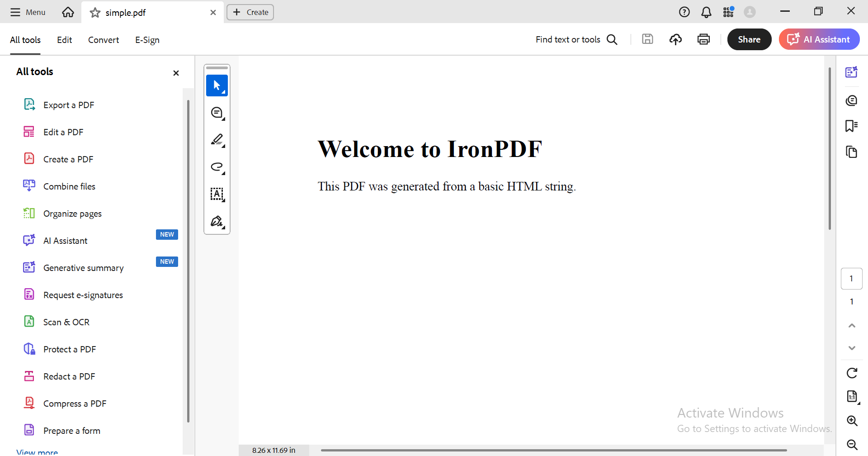Select the add comment tool
The width and height of the screenshot is (868, 456).
point(217,113)
